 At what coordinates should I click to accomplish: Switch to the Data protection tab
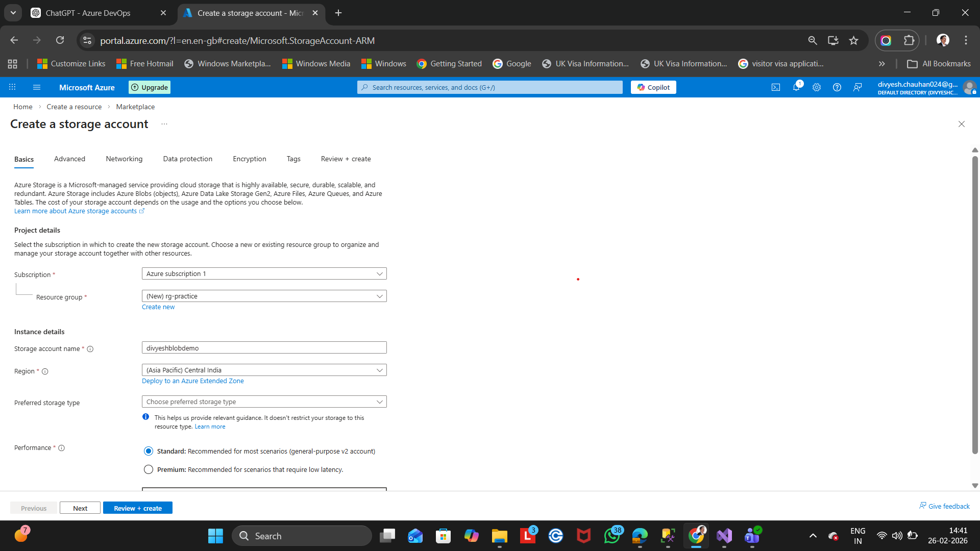click(187, 159)
